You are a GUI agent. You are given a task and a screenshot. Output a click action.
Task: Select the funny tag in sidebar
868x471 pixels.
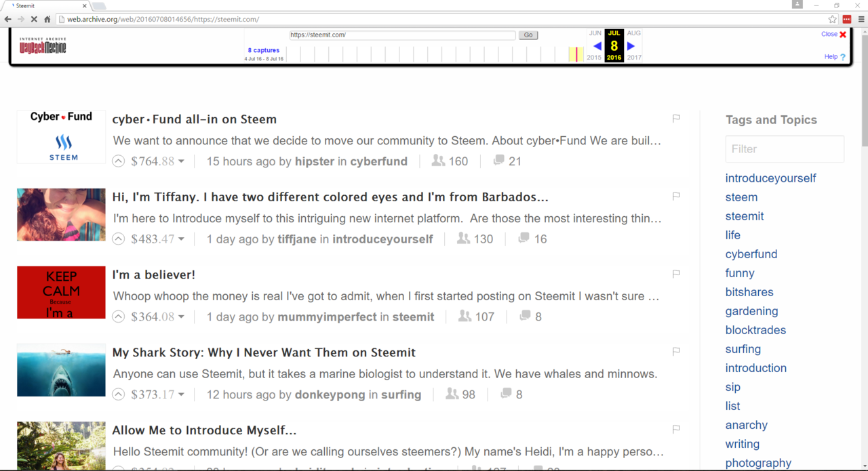tap(739, 273)
